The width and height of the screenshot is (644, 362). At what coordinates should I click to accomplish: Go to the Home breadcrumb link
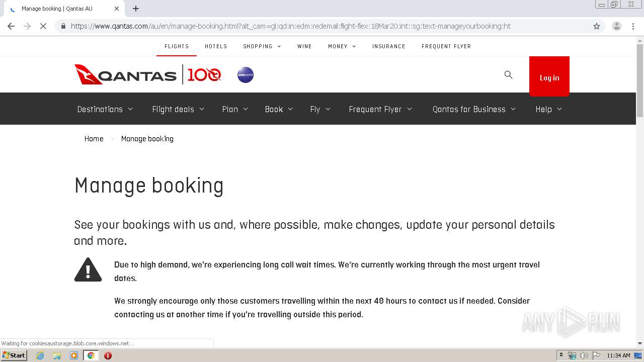[x=94, y=139]
